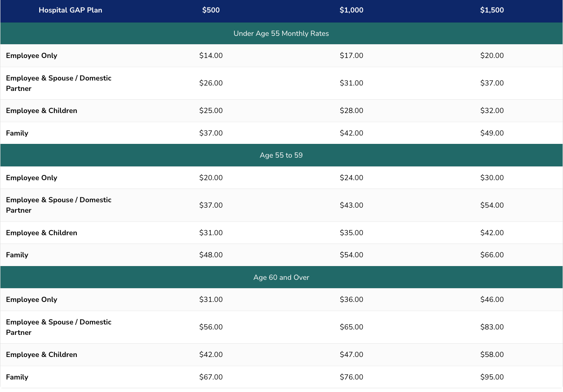Click the $67.00 Family rate at $500
The image size is (563, 392).
point(211,377)
